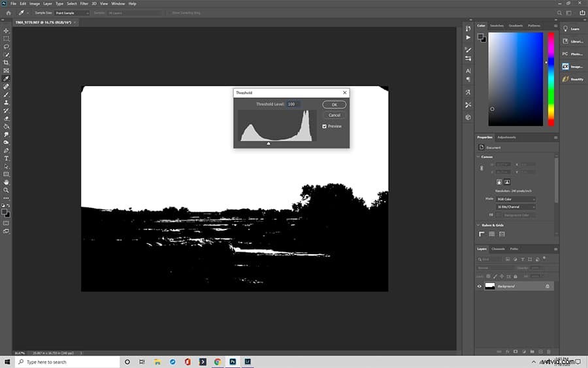This screenshot has width=588, height=368.
Task: Select the Lasso tool
Action: (x=6, y=46)
